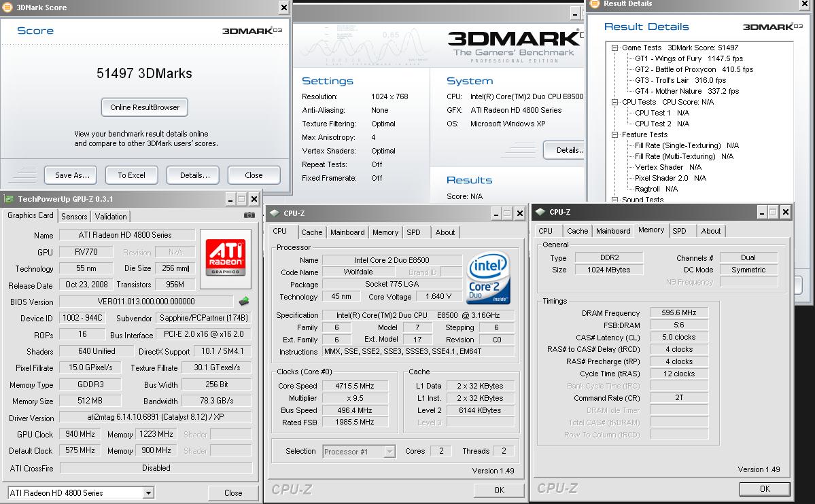The height and width of the screenshot is (504, 815).
Task: Collapse the CPU Tests tree node
Action: (x=615, y=103)
